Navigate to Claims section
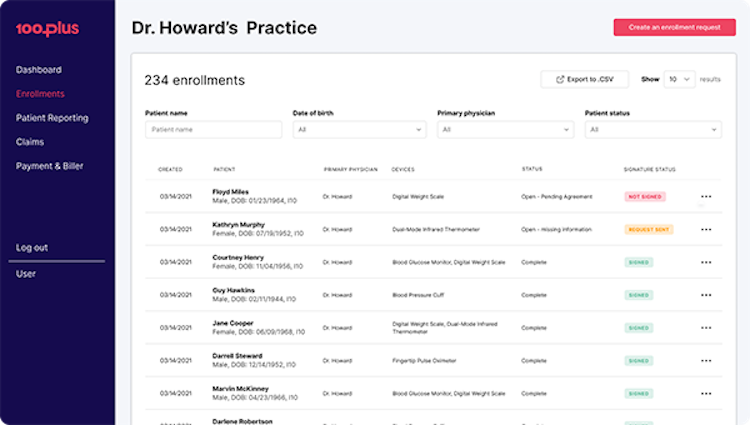 tap(30, 142)
